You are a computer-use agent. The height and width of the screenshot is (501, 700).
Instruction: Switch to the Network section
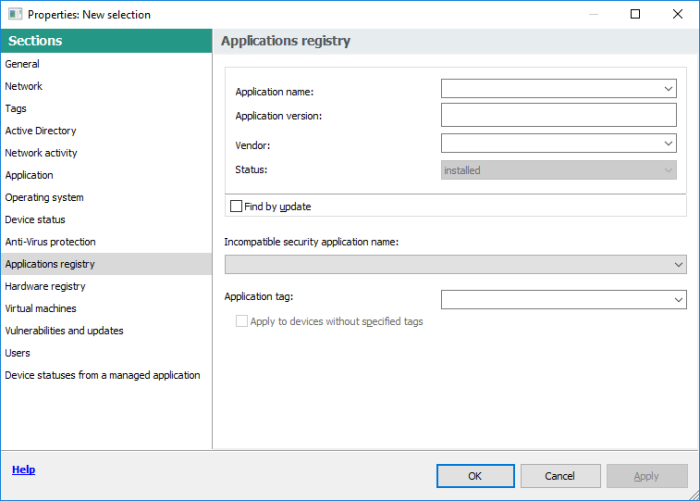pos(24,86)
